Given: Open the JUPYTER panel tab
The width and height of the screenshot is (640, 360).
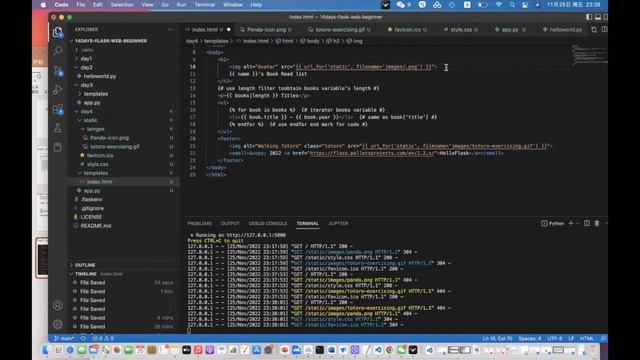Looking at the screenshot, I should coord(338,223).
